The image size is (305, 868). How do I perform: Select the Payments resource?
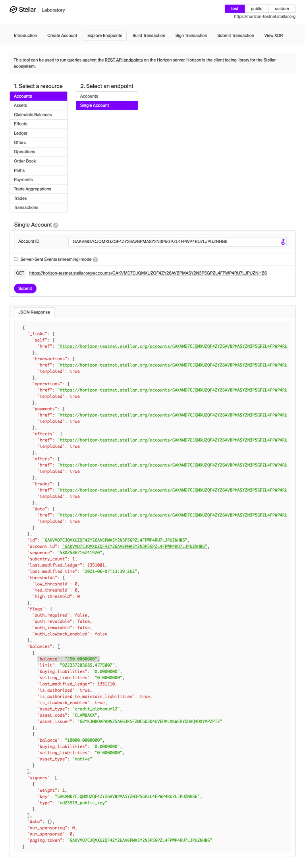pos(39,180)
